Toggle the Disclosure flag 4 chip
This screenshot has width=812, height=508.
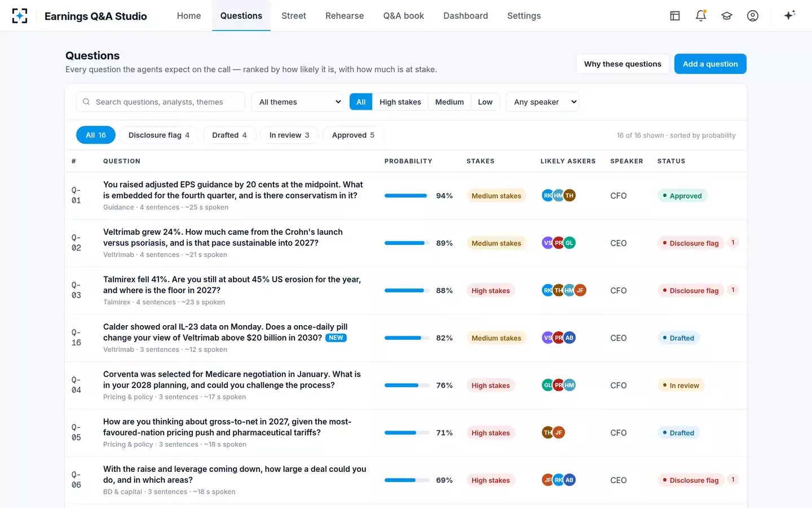(x=159, y=135)
